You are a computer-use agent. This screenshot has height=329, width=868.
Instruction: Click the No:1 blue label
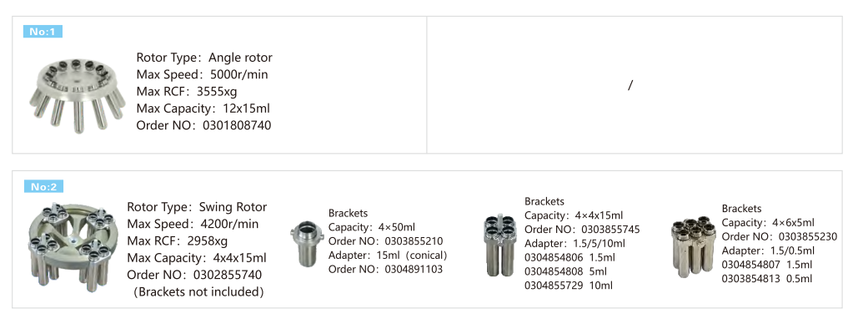pyautogui.click(x=43, y=32)
